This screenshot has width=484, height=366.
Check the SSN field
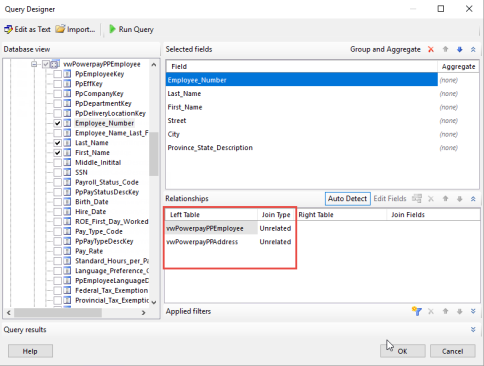58,172
